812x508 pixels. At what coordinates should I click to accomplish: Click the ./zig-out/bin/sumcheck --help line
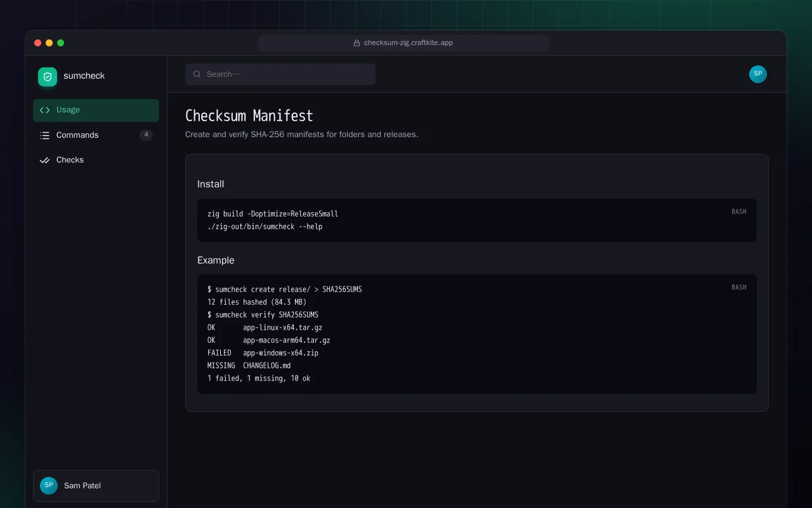[265, 227]
